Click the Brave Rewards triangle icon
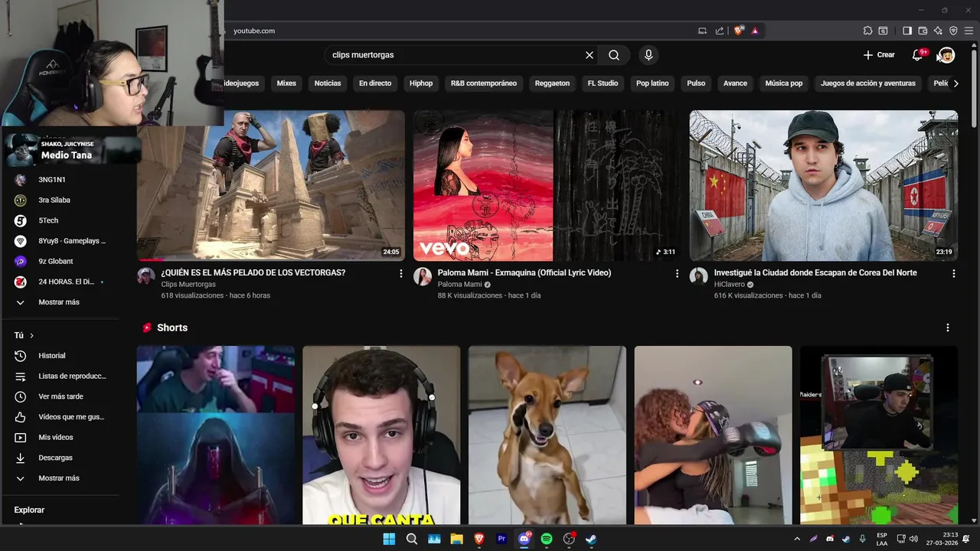This screenshot has height=551, width=980. click(x=755, y=31)
